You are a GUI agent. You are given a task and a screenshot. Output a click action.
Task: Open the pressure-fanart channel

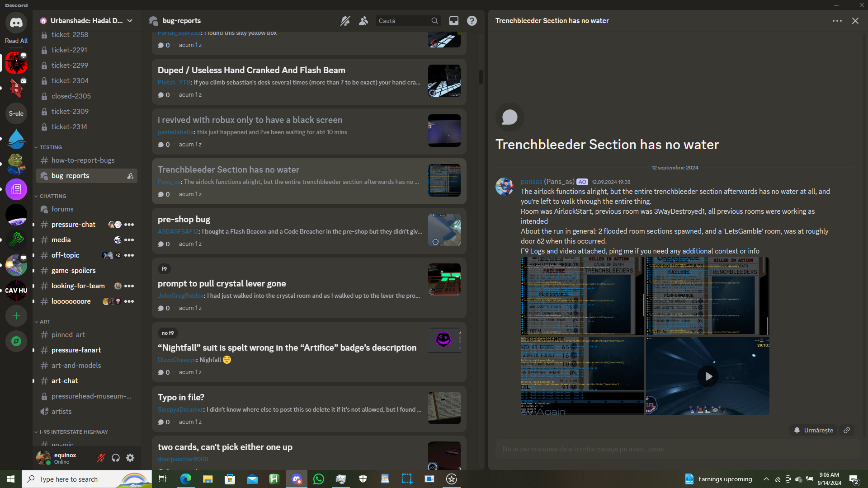(x=76, y=350)
